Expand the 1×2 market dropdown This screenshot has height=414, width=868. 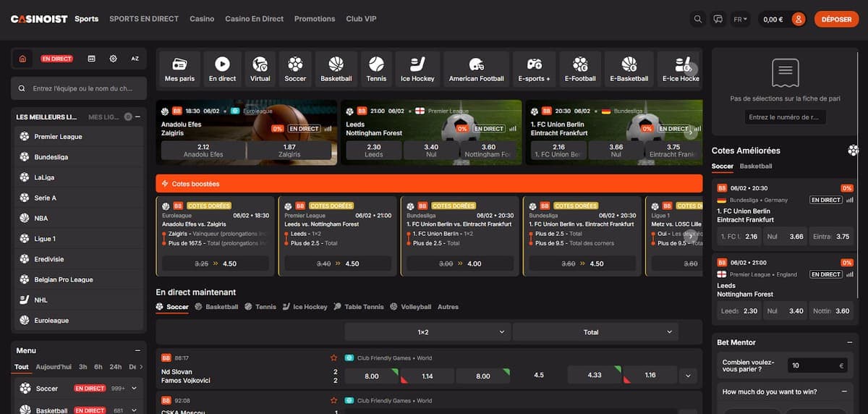(427, 332)
